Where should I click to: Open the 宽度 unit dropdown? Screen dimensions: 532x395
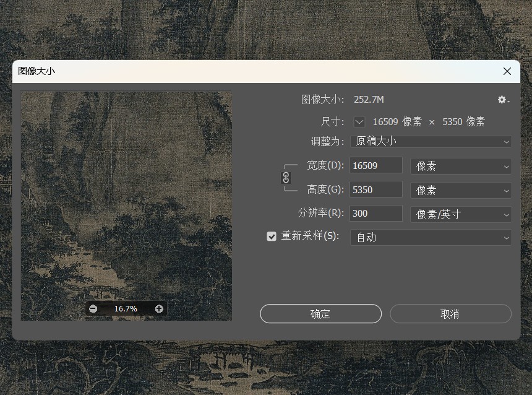click(461, 166)
